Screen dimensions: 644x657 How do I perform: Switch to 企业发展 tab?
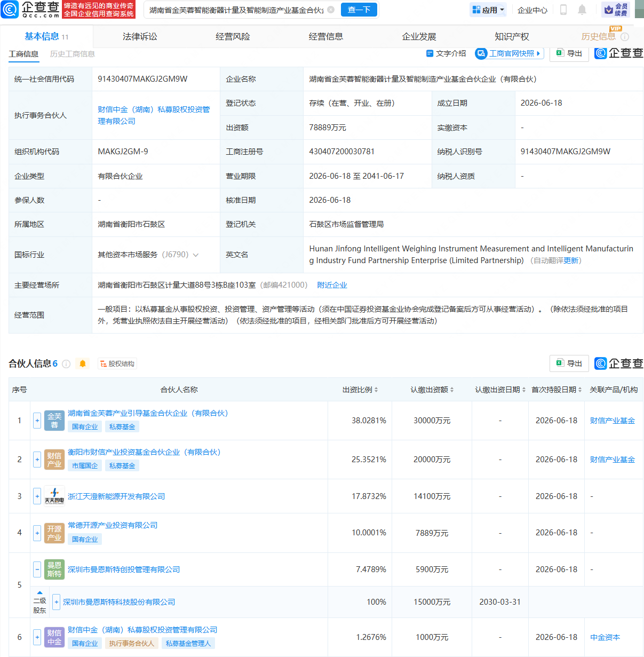click(x=419, y=36)
